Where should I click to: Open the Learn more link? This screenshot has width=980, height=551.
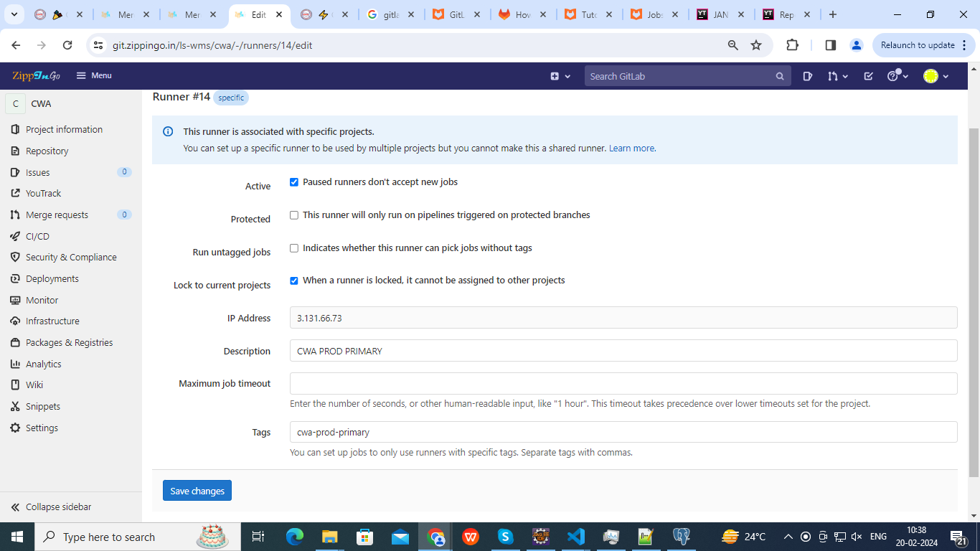pos(631,149)
